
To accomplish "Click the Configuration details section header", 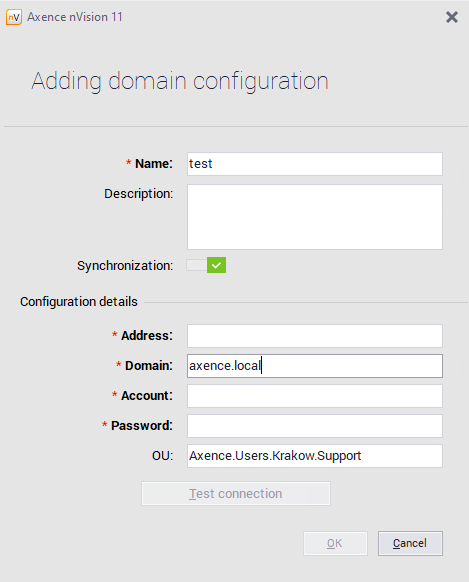I will [x=79, y=302].
